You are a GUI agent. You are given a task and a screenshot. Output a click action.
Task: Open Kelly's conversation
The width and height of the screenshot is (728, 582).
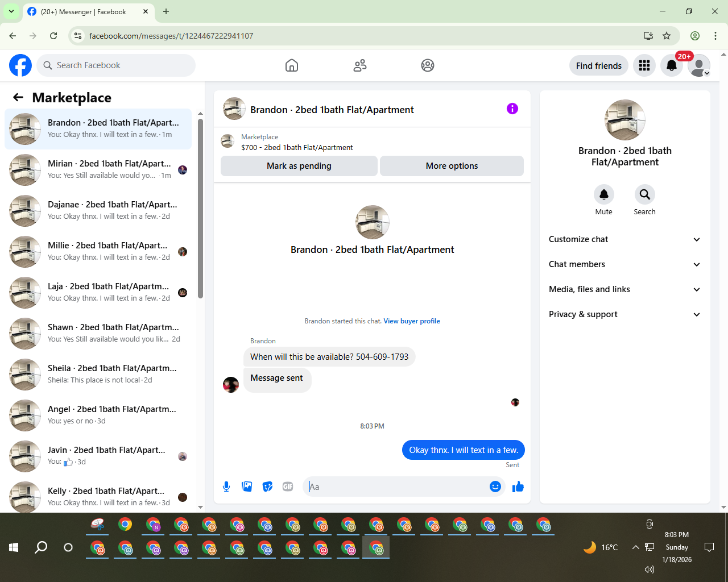(98, 495)
